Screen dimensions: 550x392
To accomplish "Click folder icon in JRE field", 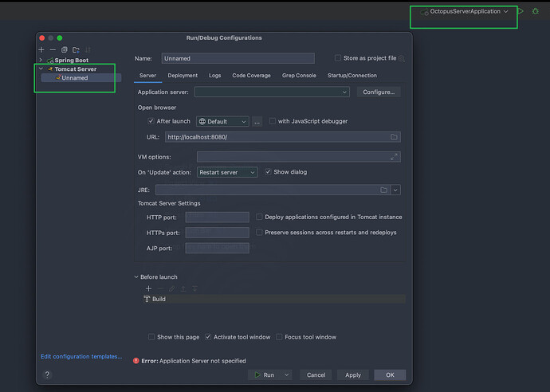I will click(x=383, y=190).
